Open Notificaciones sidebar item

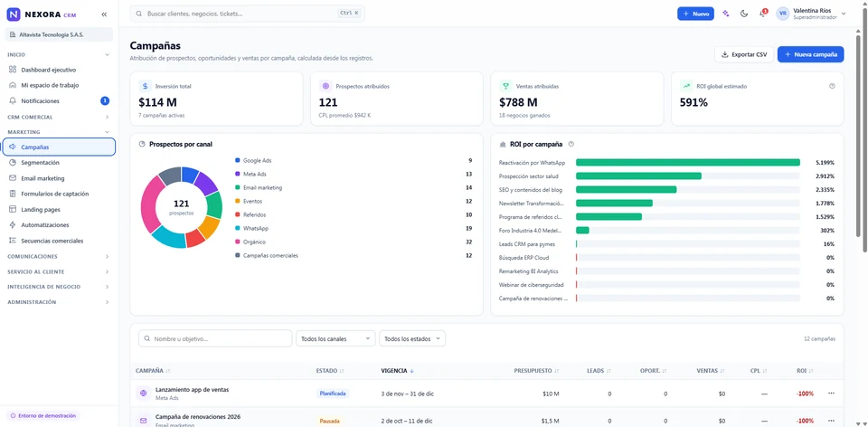tap(59, 100)
